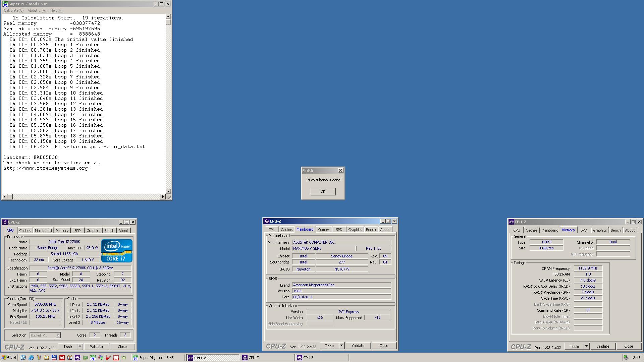
Task: Click Validate in Mainboard CPU-Z window
Action: [x=358, y=346]
